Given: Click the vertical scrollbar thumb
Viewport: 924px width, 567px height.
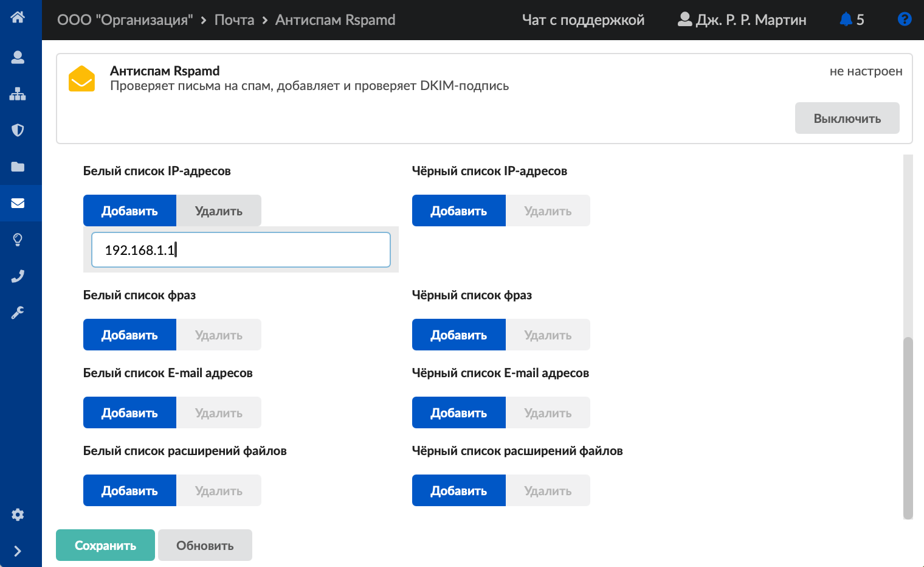Looking at the screenshot, I should tap(908, 426).
